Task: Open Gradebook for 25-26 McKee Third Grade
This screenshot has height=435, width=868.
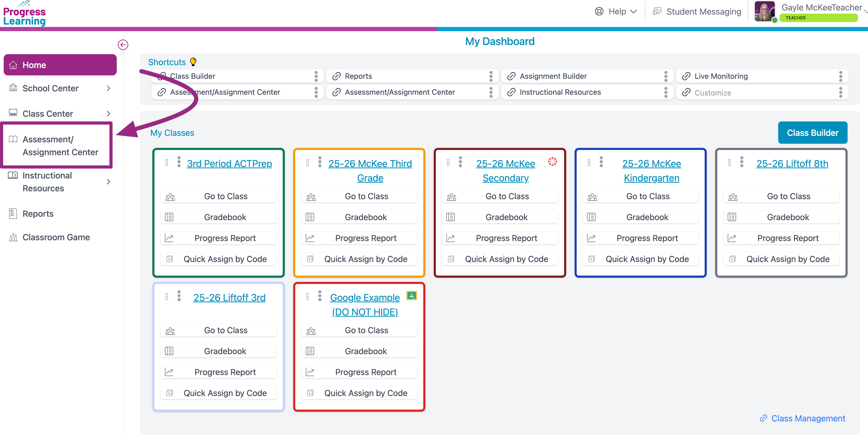Action: 359,217
